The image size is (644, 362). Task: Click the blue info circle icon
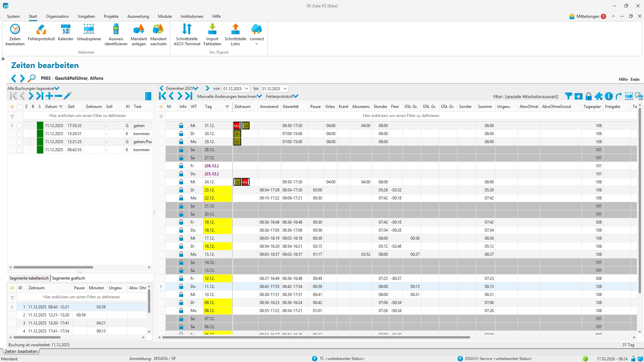click(x=609, y=97)
